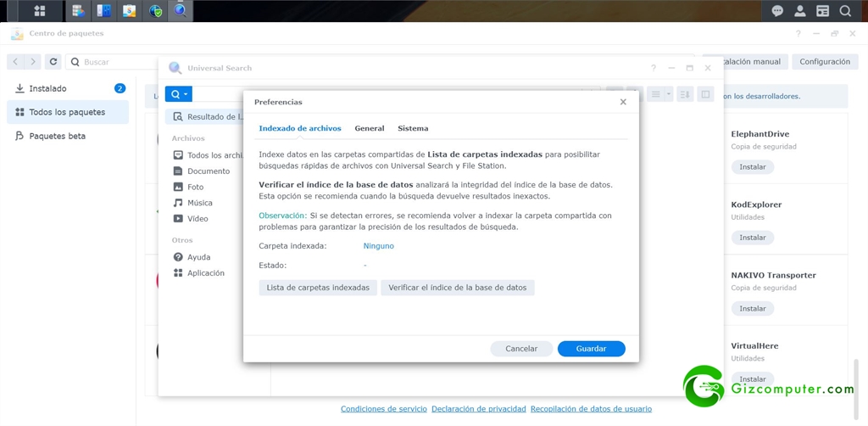This screenshot has width=868, height=426.
Task: Open the Declaración de privacidad link
Action: (479, 409)
